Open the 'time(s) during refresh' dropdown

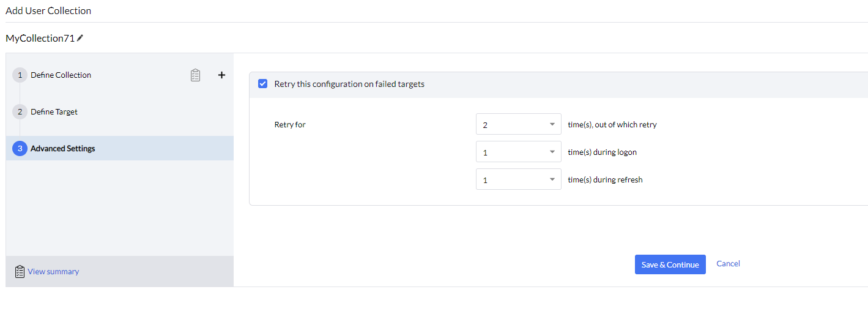click(x=517, y=180)
